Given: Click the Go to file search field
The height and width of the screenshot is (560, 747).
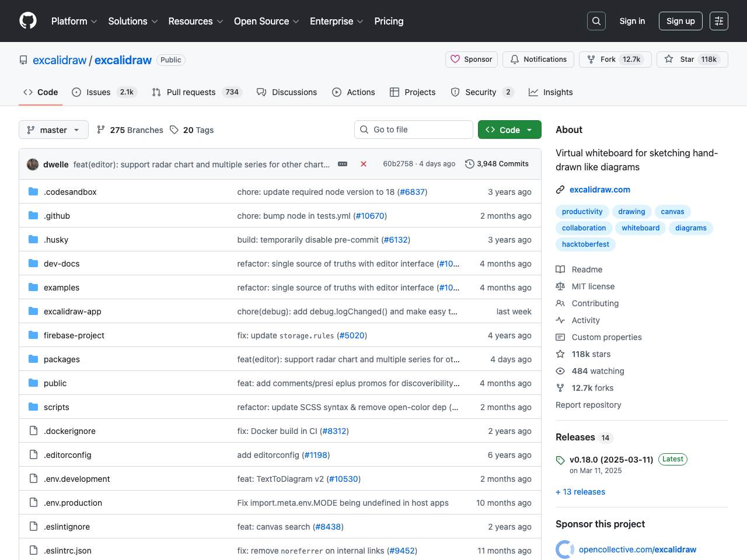Looking at the screenshot, I should pyautogui.click(x=414, y=129).
